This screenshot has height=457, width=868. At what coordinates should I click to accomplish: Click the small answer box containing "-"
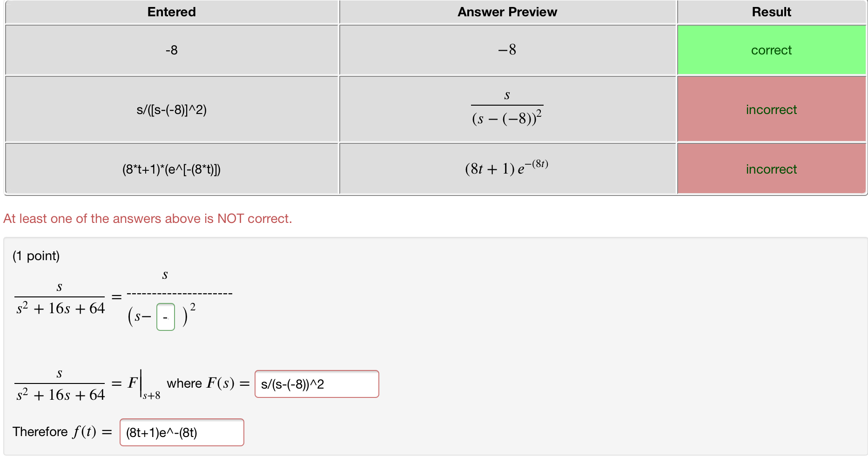coord(165,316)
